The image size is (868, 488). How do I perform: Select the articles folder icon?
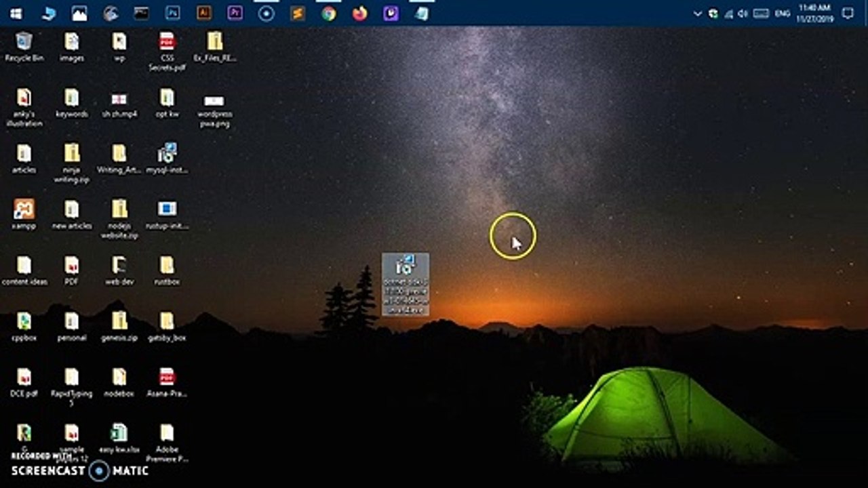(24, 159)
